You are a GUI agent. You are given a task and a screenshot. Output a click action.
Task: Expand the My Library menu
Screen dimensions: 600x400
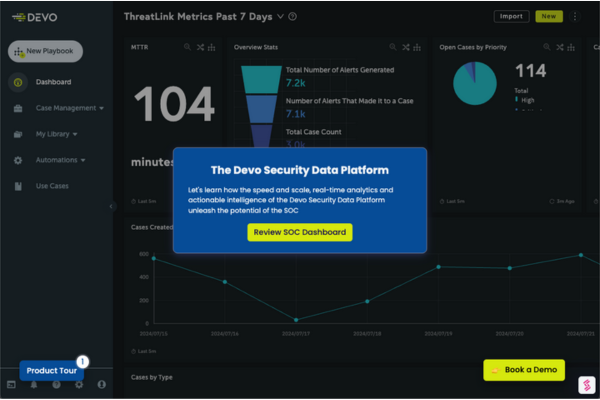(x=75, y=134)
